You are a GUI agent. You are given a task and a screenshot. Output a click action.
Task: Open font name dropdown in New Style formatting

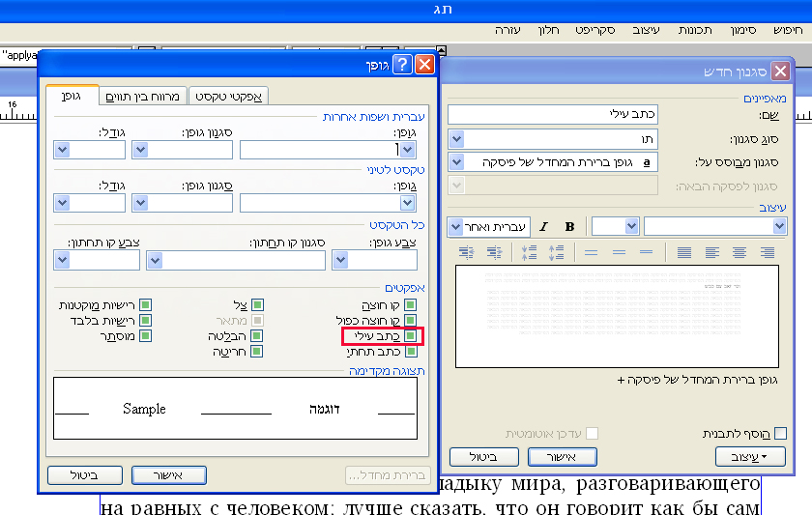779,226
